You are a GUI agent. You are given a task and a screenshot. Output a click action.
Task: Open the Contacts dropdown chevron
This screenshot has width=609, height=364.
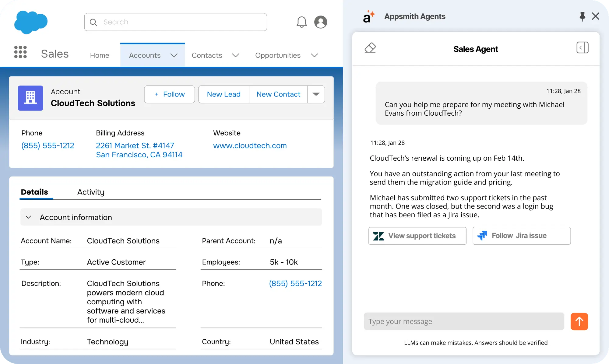235,55
